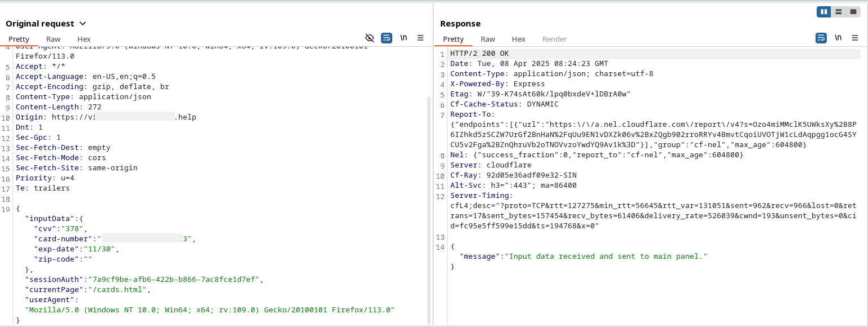Open the request Hex tab

84,39
